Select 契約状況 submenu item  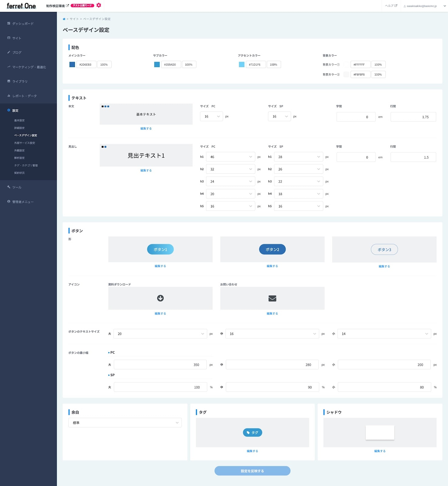pyautogui.click(x=19, y=173)
